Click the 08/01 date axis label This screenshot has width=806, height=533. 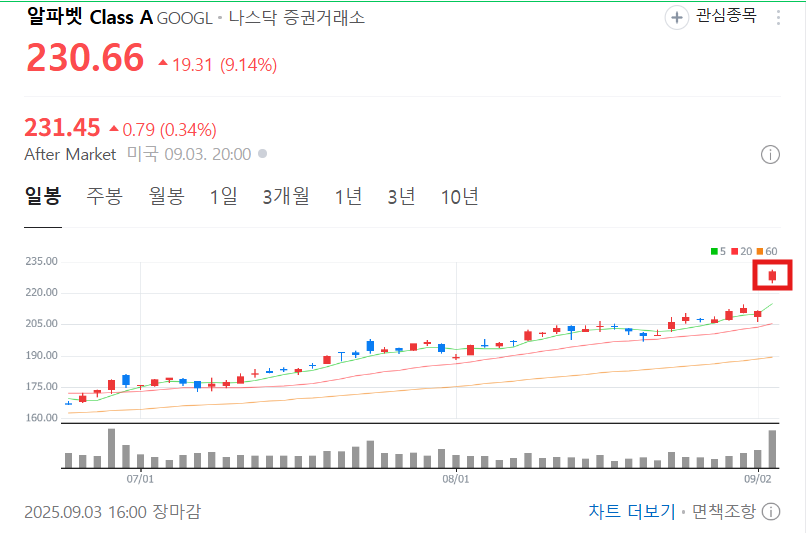click(x=455, y=479)
